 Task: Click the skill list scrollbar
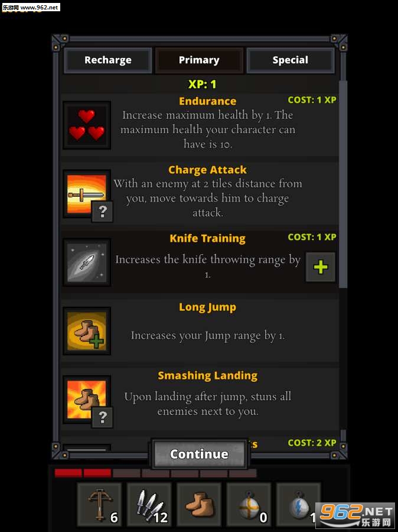(343, 184)
